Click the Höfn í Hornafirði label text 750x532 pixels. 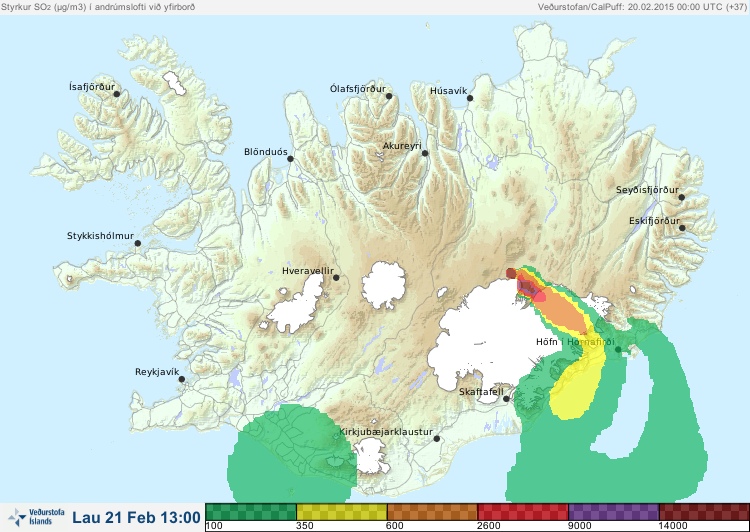[x=575, y=342]
